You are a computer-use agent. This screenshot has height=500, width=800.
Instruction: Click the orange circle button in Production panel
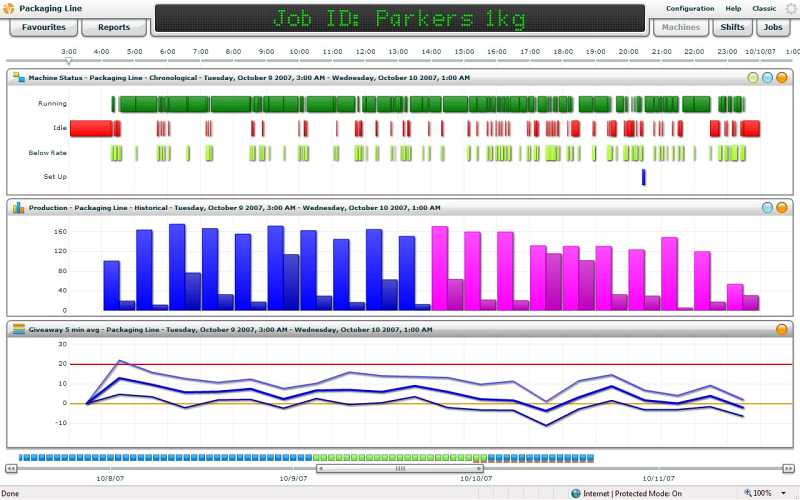782,208
